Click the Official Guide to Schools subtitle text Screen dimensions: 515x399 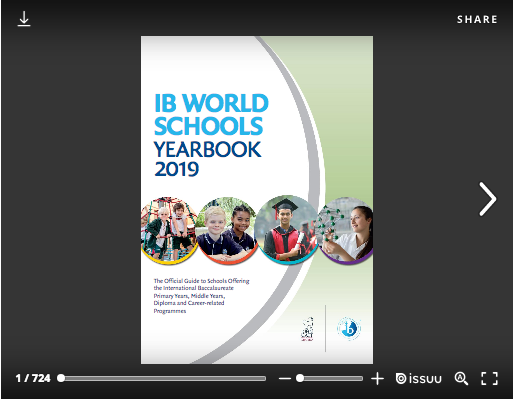click(201, 296)
